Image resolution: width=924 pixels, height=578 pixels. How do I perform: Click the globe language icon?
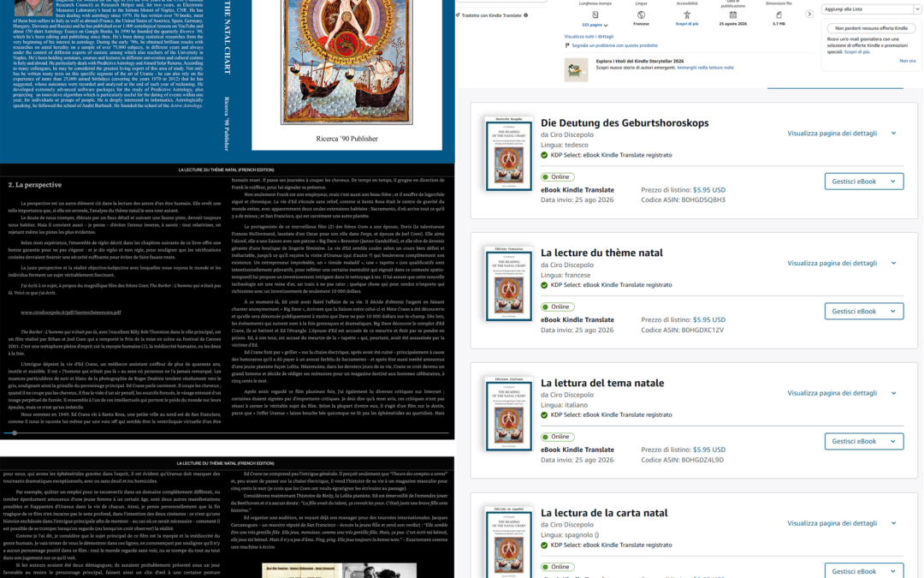(x=641, y=15)
